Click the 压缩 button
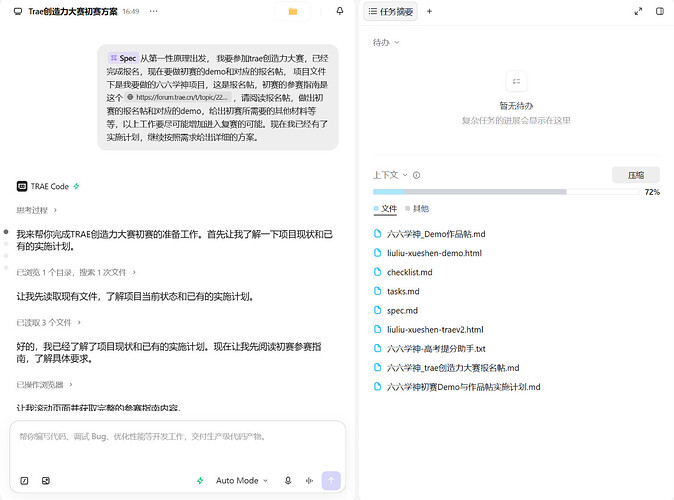The width and height of the screenshot is (674, 500). (x=636, y=175)
